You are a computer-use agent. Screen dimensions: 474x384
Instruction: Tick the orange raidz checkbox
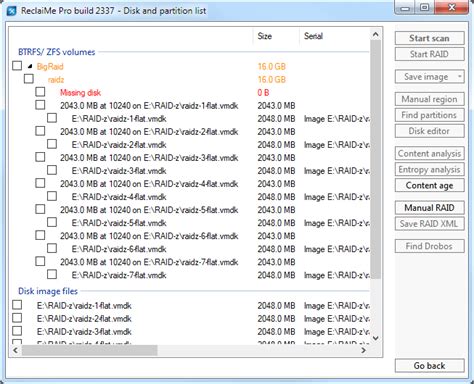click(x=29, y=79)
